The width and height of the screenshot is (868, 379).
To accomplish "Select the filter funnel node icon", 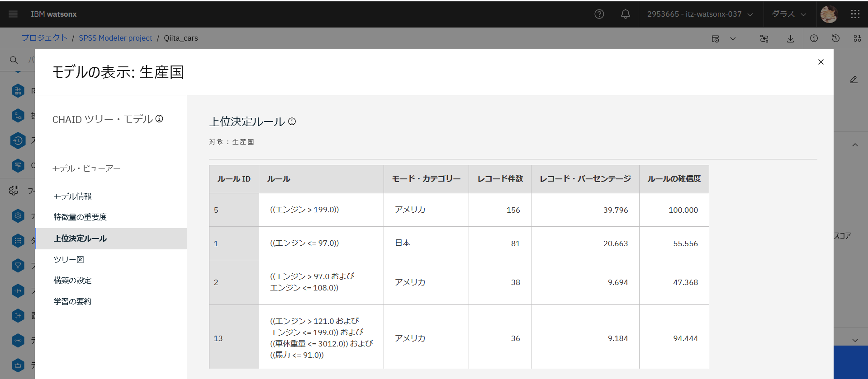I will point(18,266).
